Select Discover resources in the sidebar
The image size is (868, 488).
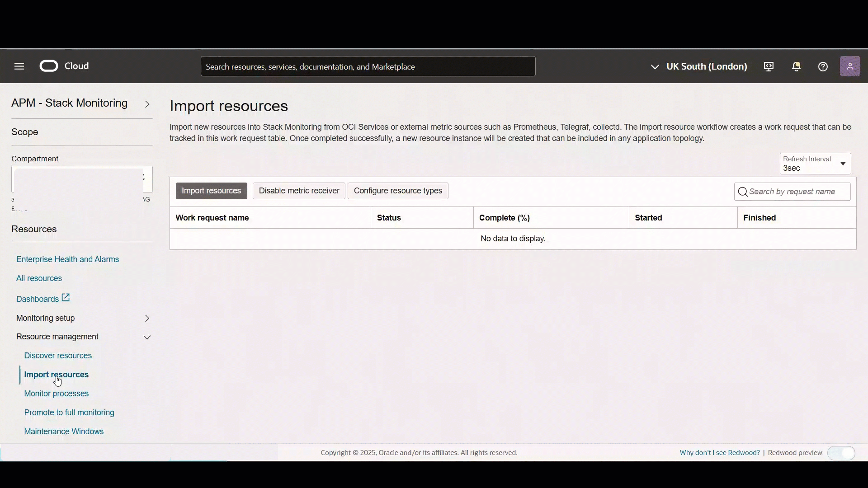pos(57,356)
